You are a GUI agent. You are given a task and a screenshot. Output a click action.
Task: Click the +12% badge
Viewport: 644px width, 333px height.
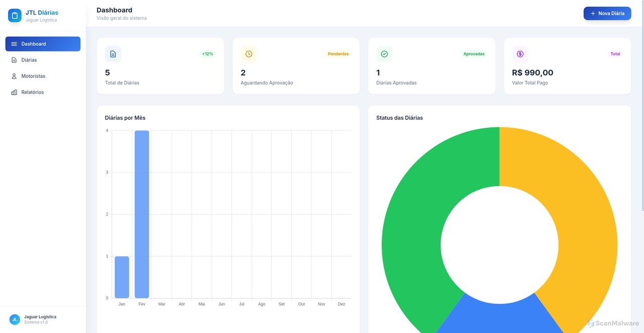click(x=207, y=54)
